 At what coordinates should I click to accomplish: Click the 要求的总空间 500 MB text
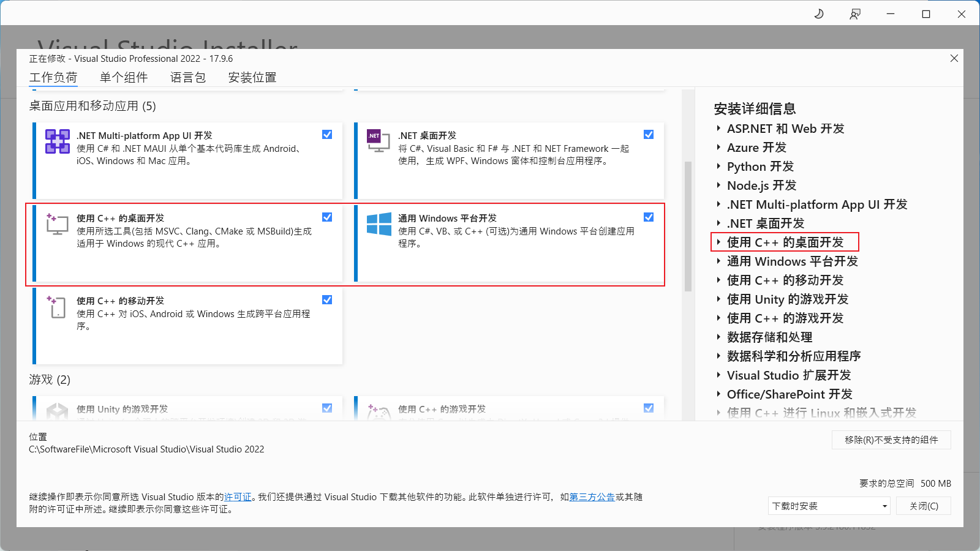[905, 484]
